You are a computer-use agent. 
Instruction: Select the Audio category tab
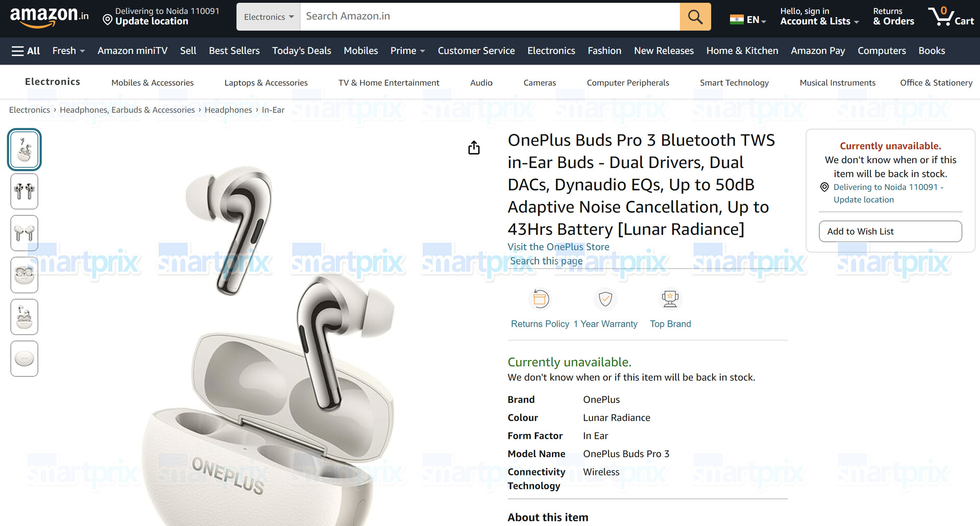tap(481, 83)
